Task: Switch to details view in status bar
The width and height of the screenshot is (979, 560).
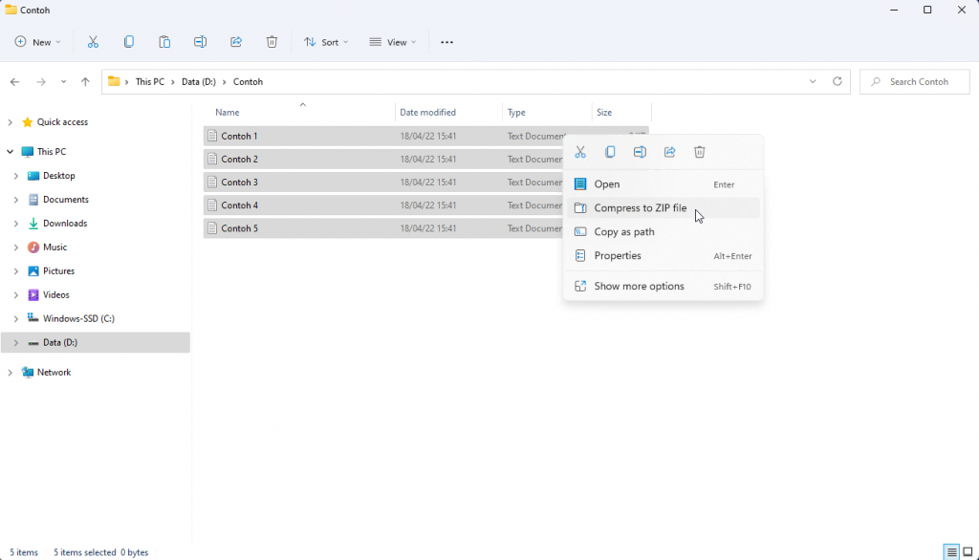Action: [x=950, y=552]
